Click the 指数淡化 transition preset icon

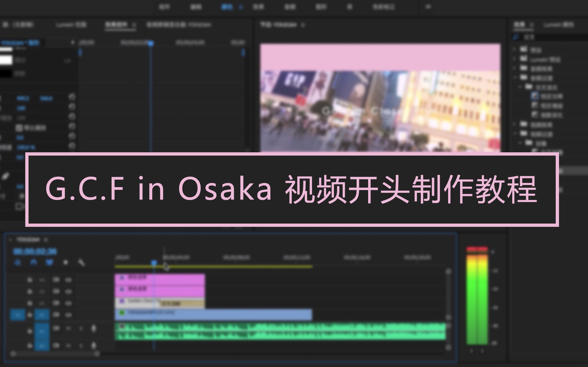535,114
